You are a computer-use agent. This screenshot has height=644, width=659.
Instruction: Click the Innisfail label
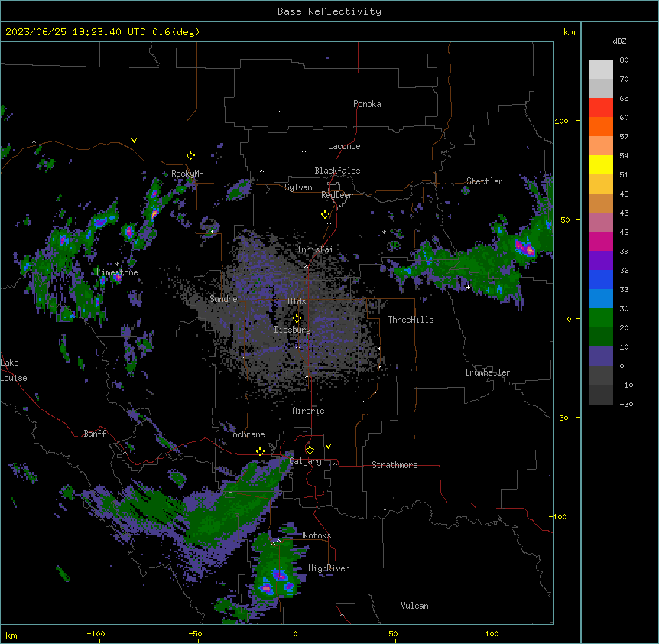tap(318, 249)
